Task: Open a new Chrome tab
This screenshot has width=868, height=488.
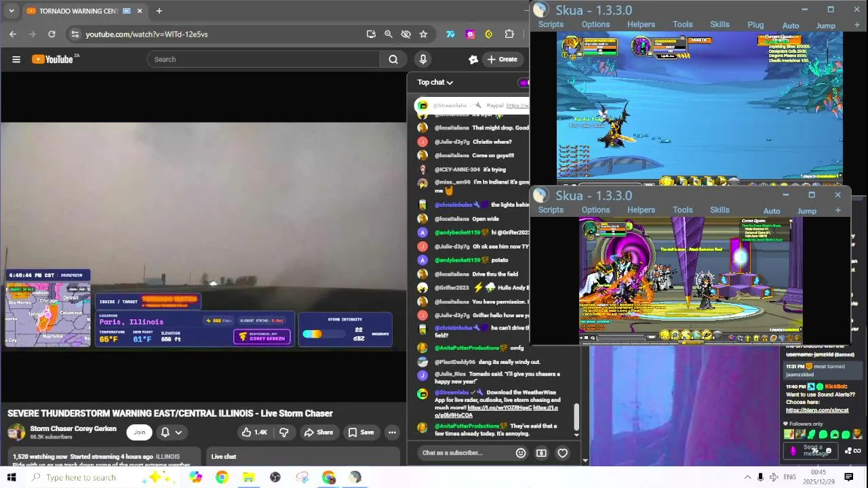Action: pos(159,11)
